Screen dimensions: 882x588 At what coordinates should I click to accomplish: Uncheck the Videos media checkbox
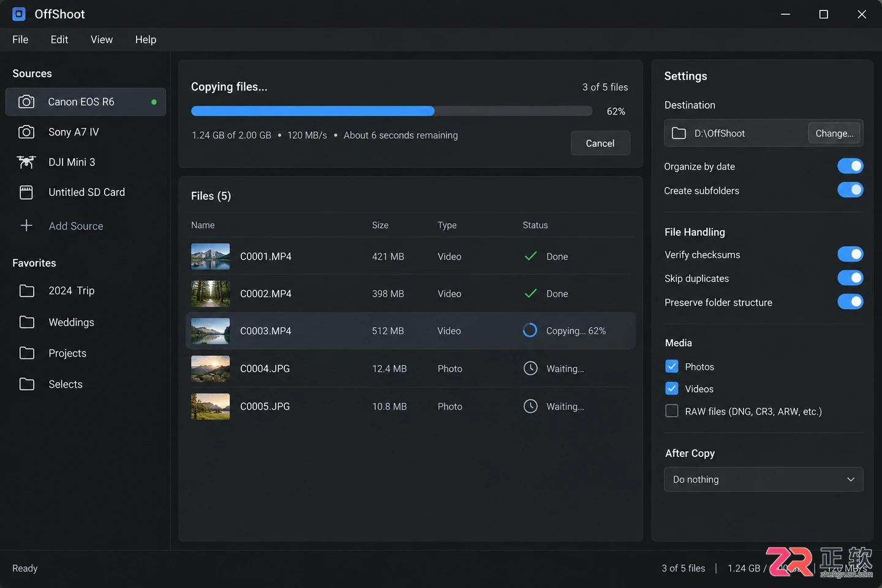(672, 388)
